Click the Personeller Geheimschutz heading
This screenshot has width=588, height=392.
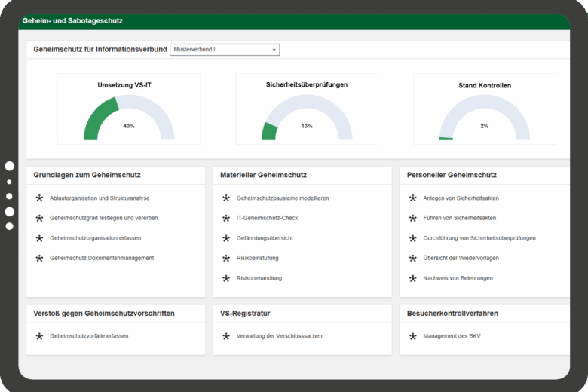[452, 175]
